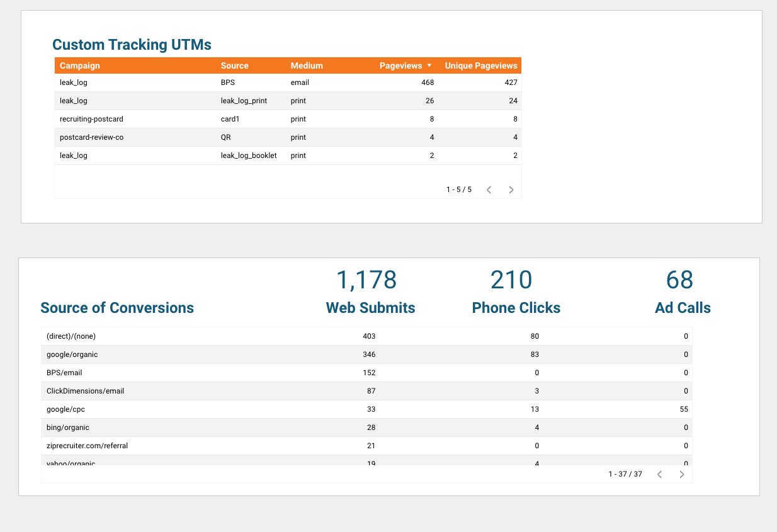Click Web Submits label
Screen dimensions: 777x532
(x=370, y=308)
